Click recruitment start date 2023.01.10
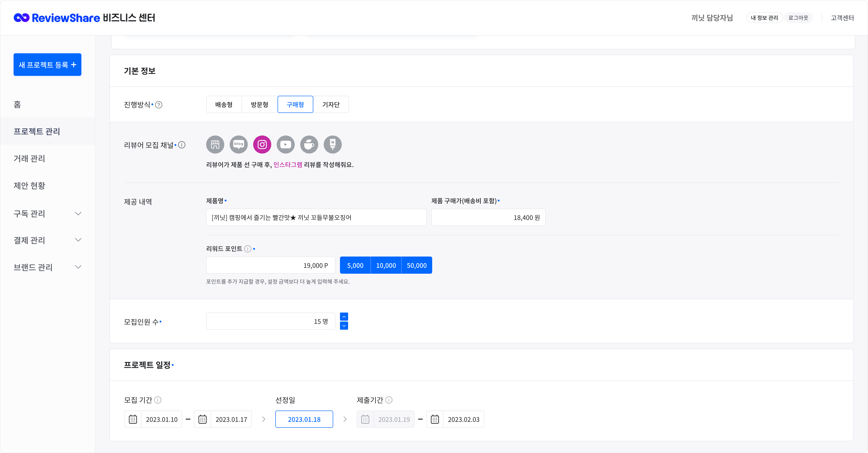 pyautogui.click(x=162, y=420)
